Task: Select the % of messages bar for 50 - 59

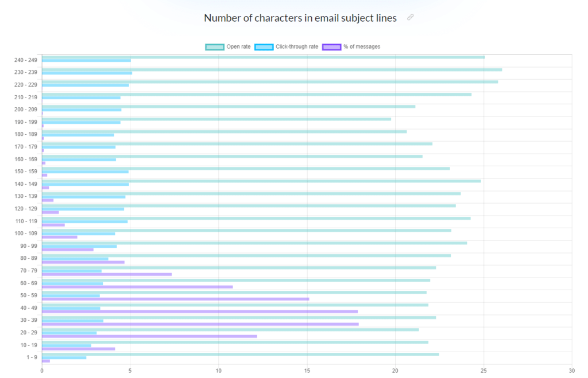Action: tap(175, 299)
